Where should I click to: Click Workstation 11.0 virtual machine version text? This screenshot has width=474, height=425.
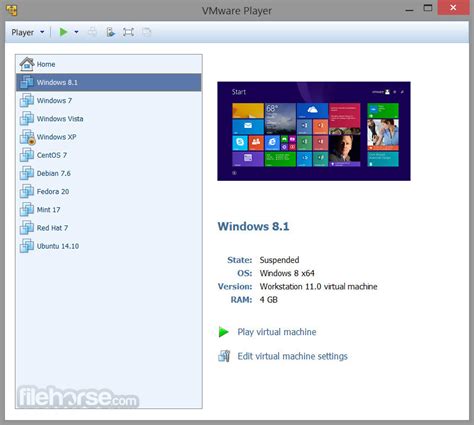point(318,287)
